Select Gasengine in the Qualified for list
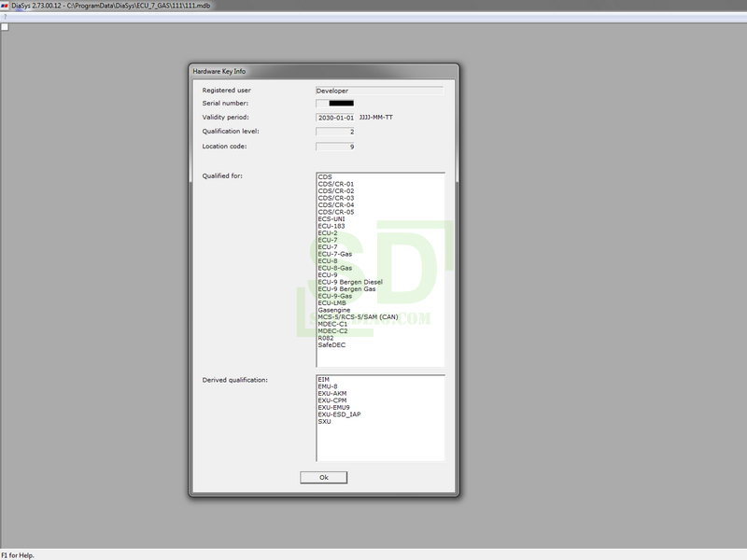The width and height of the screenshot is (747, 560). pyautogui.click(x=335, y=310)
